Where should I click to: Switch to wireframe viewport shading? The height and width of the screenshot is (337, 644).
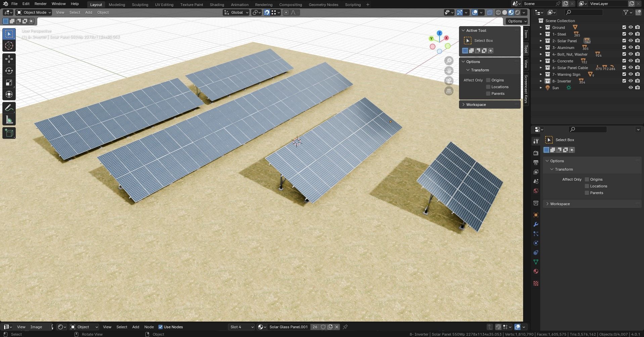point(498,12)
